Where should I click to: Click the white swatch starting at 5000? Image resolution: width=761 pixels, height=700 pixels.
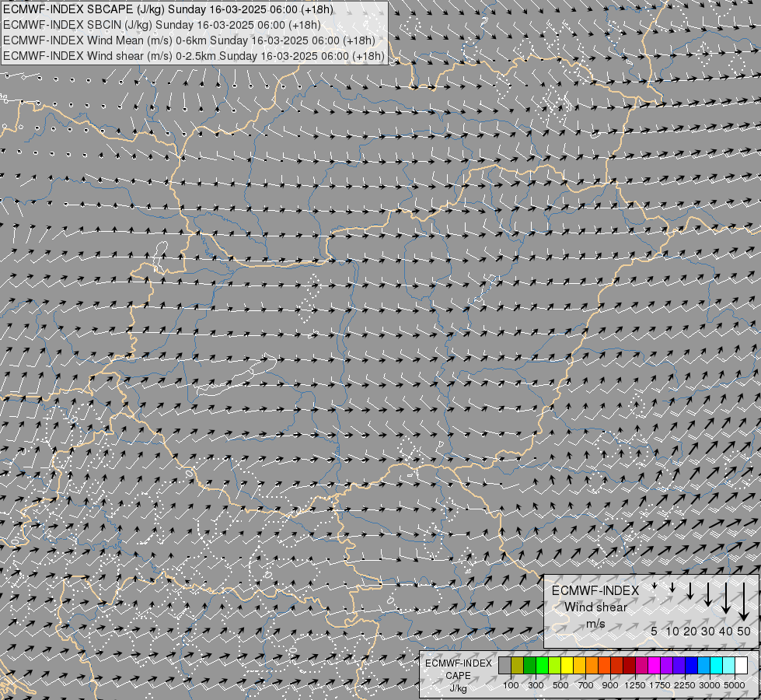742,665
